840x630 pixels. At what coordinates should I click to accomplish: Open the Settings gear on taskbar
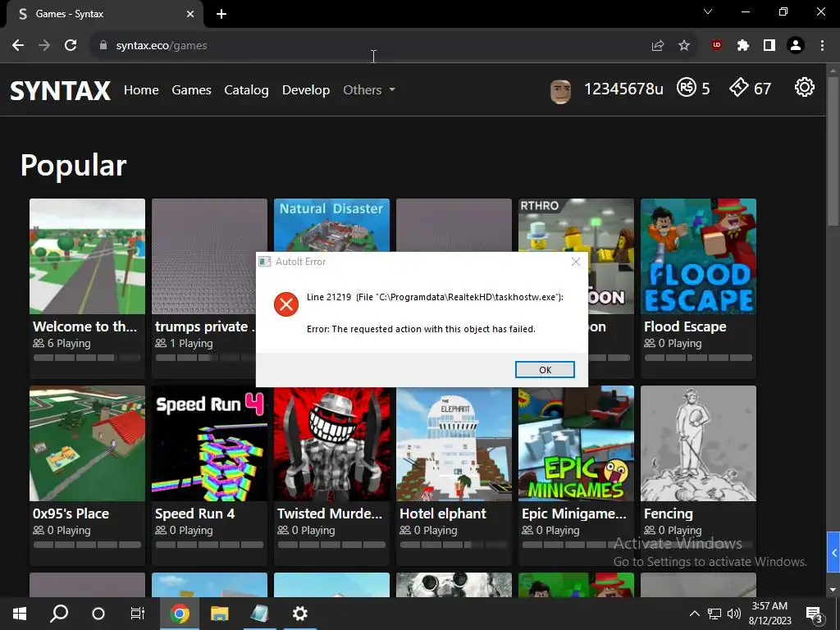pos(300,614)
